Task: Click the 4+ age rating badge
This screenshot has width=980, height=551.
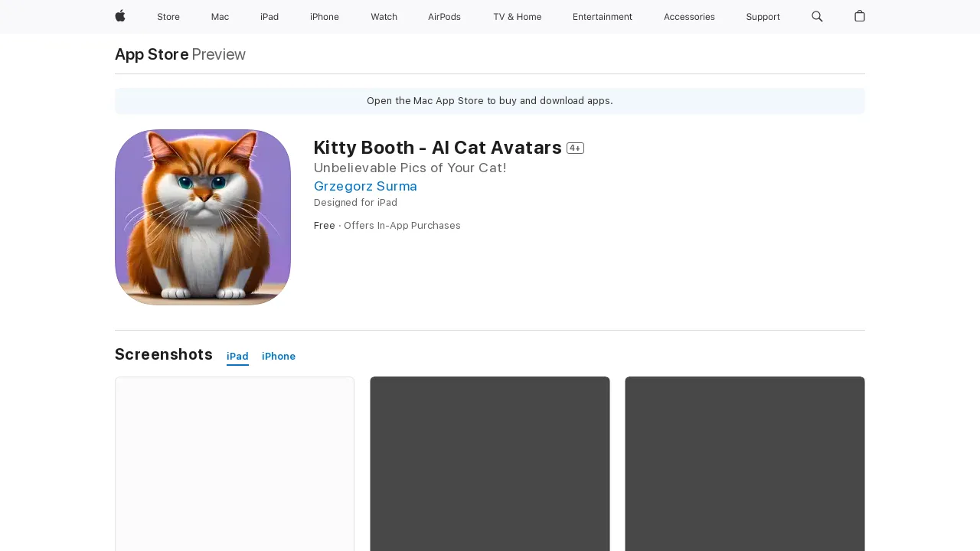Action: pos(575,148)
